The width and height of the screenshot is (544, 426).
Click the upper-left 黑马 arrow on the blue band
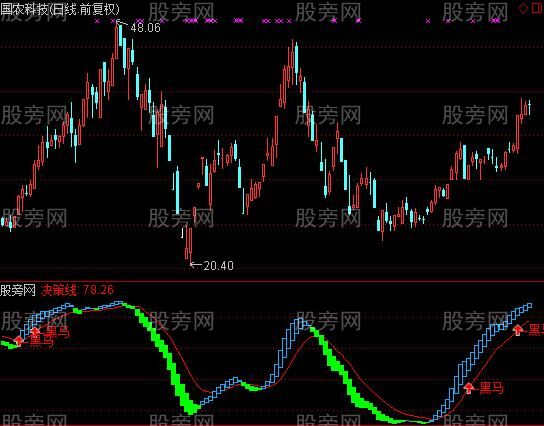tap(36, 332)
